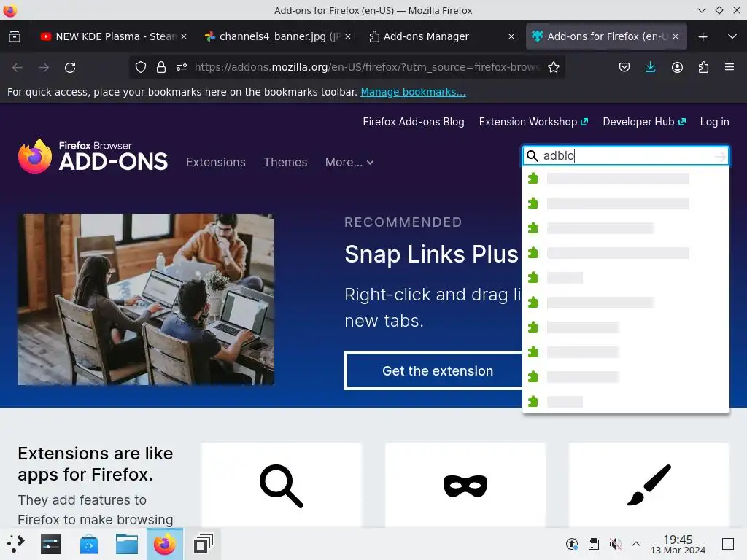The height and width of the screenshot is (560, 747).
Task: Save page to Pocket
Action: click(624, 68)
